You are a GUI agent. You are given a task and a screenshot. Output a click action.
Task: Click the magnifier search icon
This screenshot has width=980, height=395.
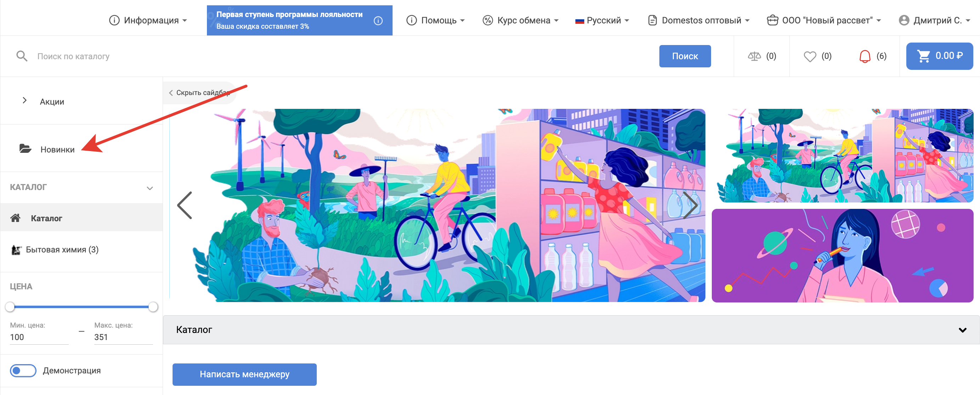pos(22,56)
